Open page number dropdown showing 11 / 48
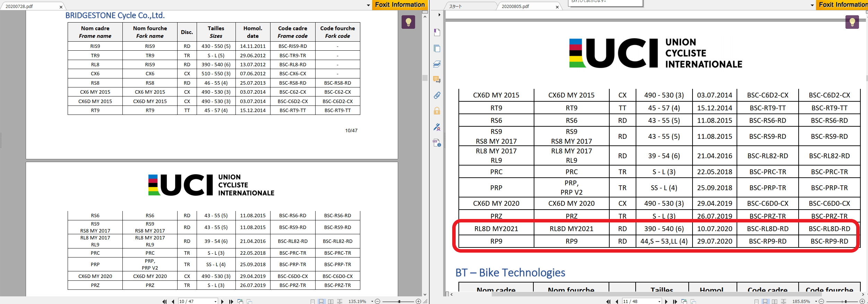 click(x=659, y=302)
